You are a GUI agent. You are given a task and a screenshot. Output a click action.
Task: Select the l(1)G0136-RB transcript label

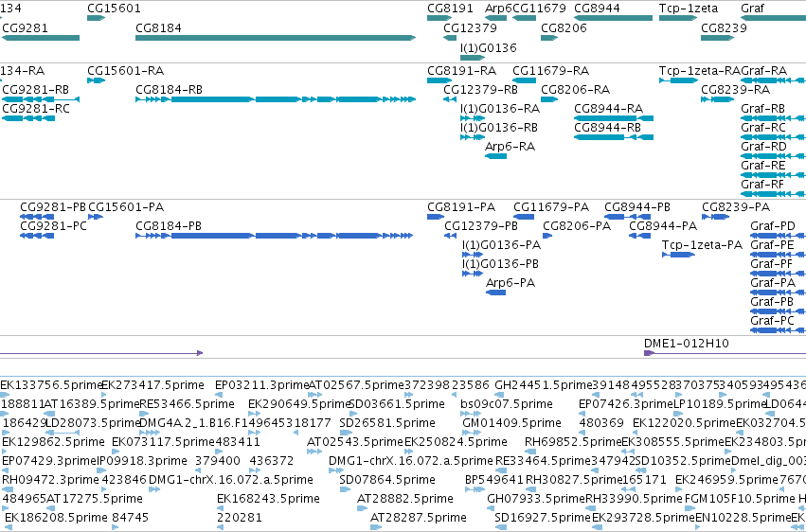[499, 128]
